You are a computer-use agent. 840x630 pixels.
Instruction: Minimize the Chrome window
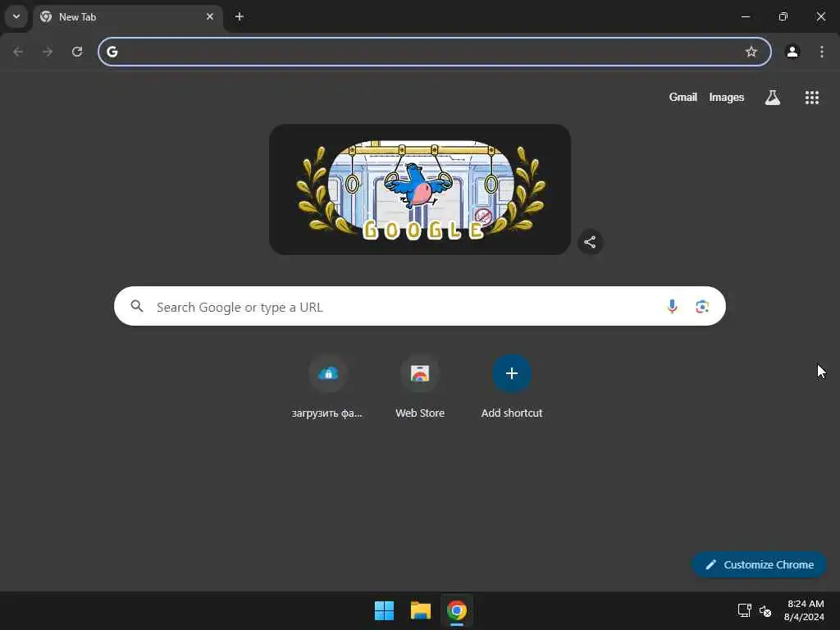point(745,16)
